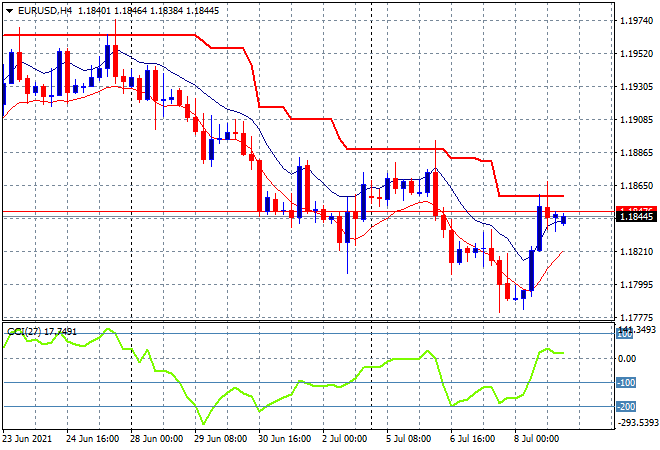
Task: Click price scale value 1.17995
Action: 637,285
